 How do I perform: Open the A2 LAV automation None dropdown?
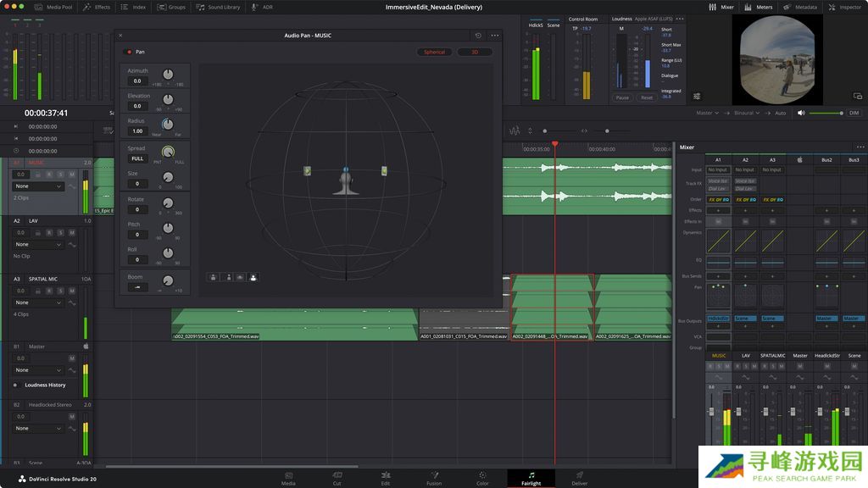[x=38, y=244]
